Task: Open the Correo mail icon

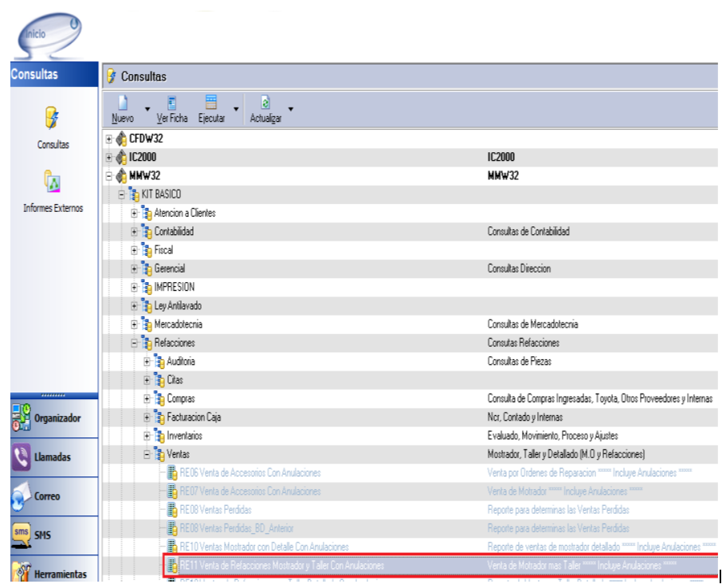Action: (x=22, y=496)
